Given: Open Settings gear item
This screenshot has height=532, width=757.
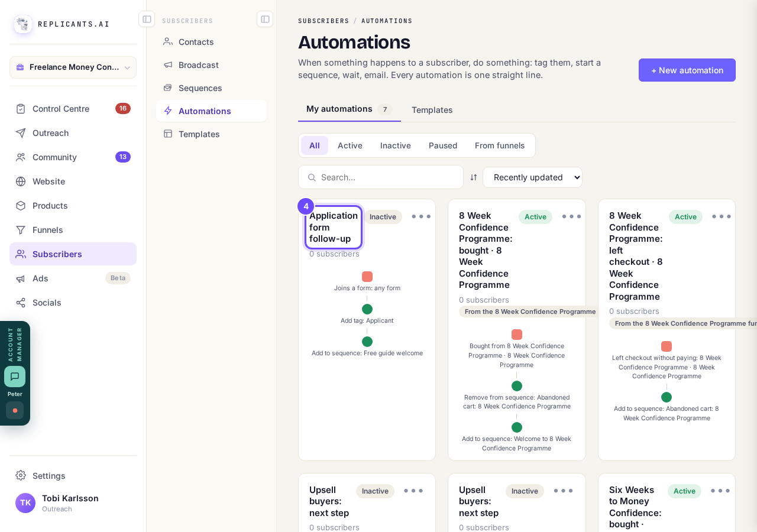Looking at the screenshot, I should tap(73, 476).
